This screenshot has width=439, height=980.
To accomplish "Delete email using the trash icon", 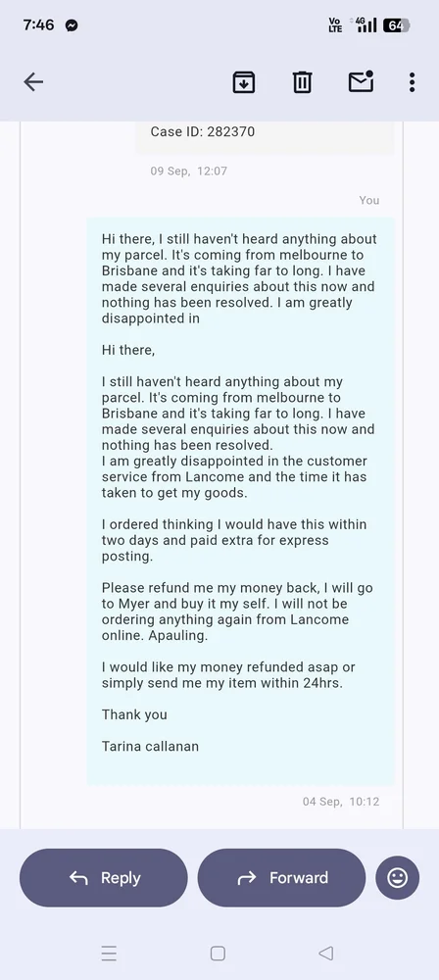I will tap(302, 82).
